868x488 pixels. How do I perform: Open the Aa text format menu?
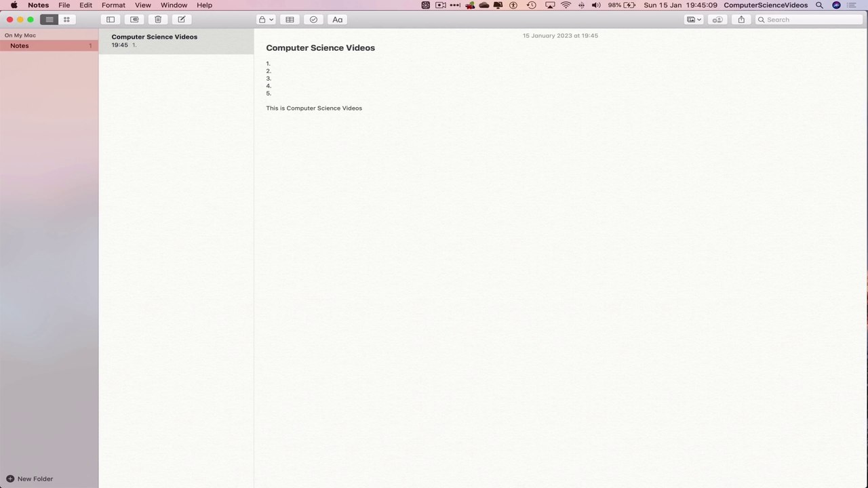(x=337, y=20)
